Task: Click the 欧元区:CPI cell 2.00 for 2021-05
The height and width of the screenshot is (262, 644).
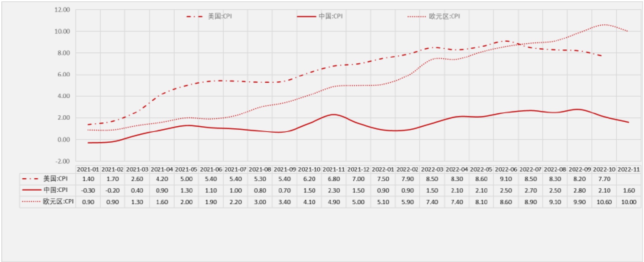Action: click(186, 202)
